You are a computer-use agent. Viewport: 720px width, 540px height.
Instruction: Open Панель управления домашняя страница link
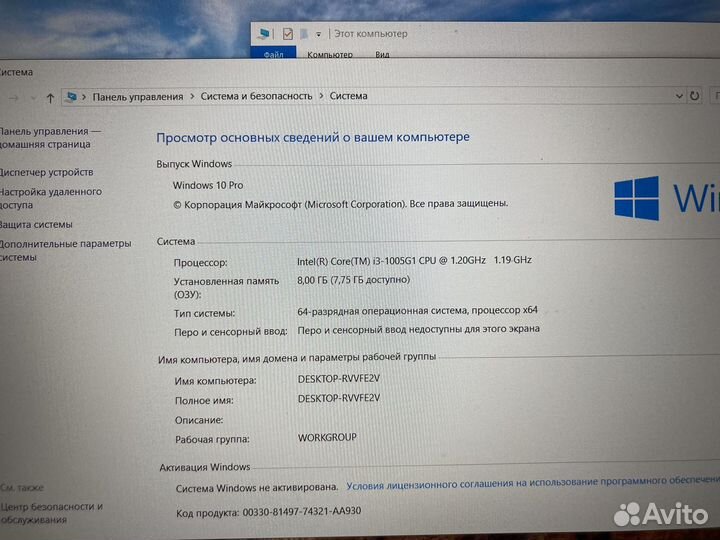pyautogui.click(x=48, y=138)
